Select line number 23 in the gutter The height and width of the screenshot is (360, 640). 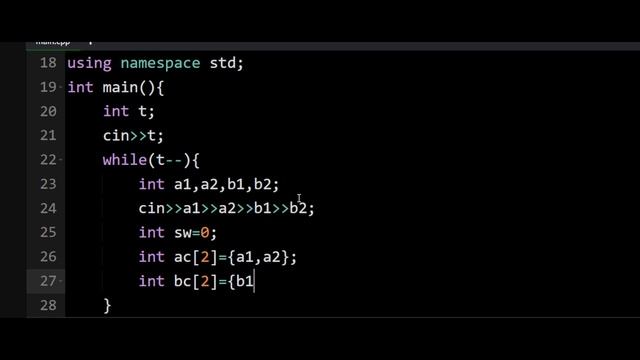pyautogui.click(x=48, y=184)
